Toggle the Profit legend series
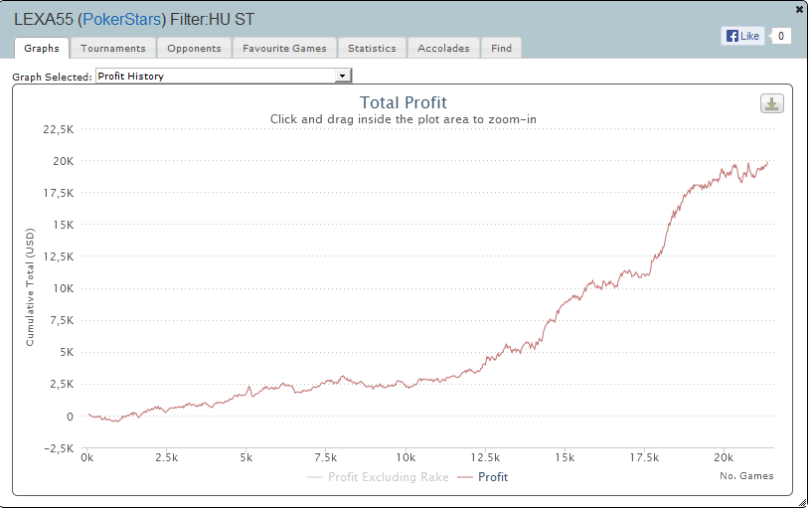 pos(483,477)
